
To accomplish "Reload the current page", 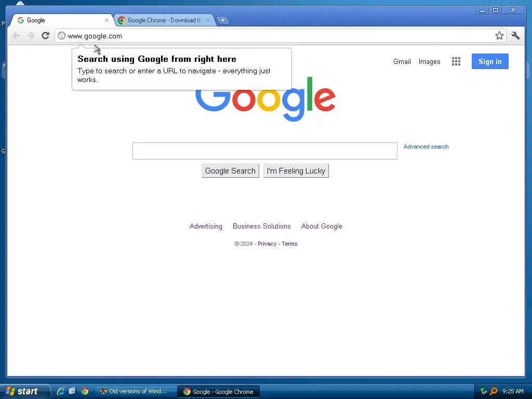I will point(46,36).
